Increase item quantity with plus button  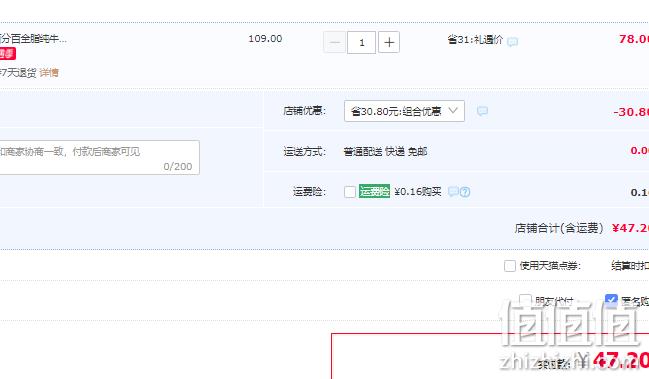coord(389,42)
